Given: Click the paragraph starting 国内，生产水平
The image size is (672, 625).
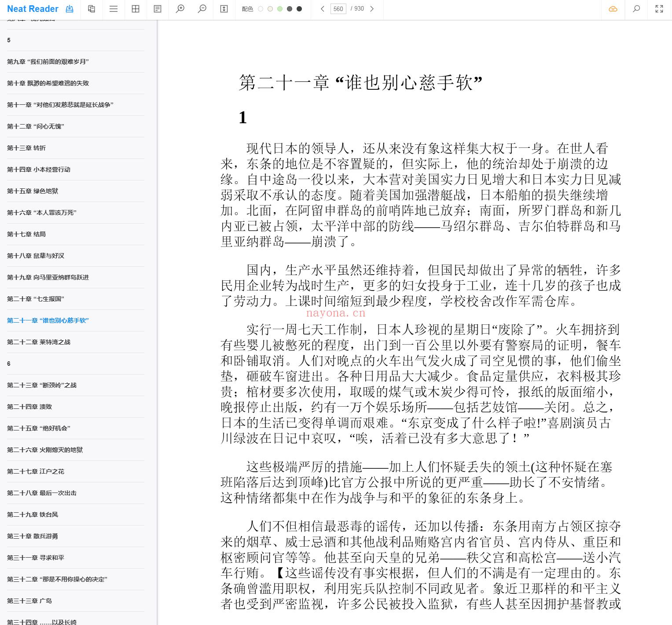Looking at the screenshot, I should click(x=421, y=285).
